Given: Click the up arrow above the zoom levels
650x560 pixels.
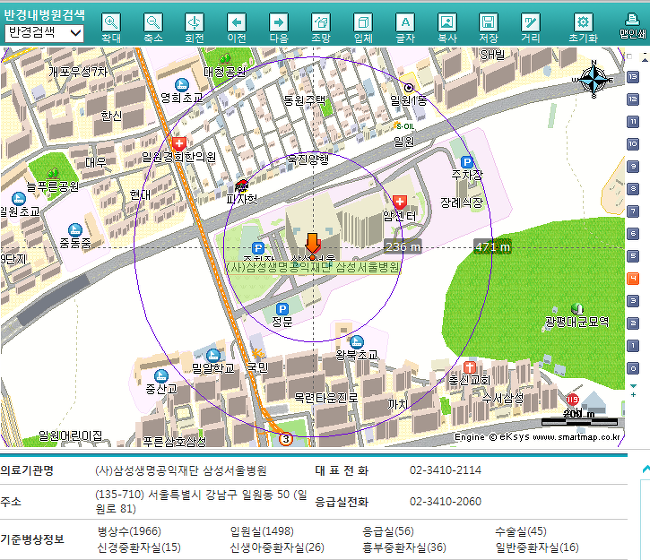Looking at the screenshot, I should (645, 60).
